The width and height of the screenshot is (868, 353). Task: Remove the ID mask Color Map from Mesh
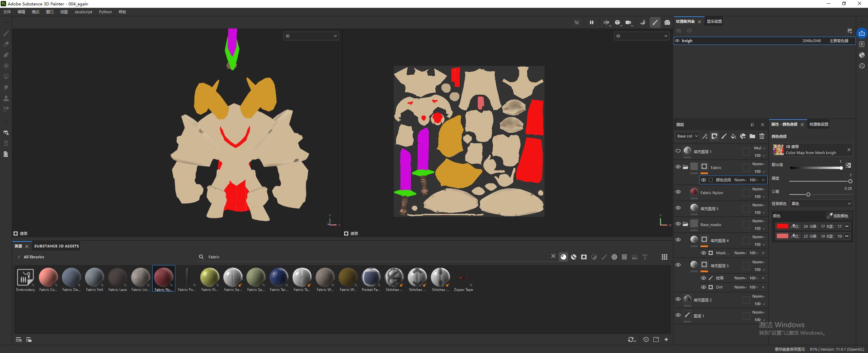(x=849, y=150)
